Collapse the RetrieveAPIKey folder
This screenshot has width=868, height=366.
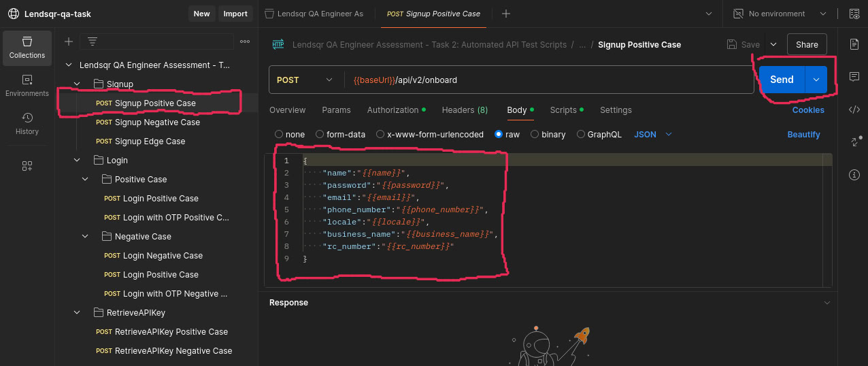(77, 313)
